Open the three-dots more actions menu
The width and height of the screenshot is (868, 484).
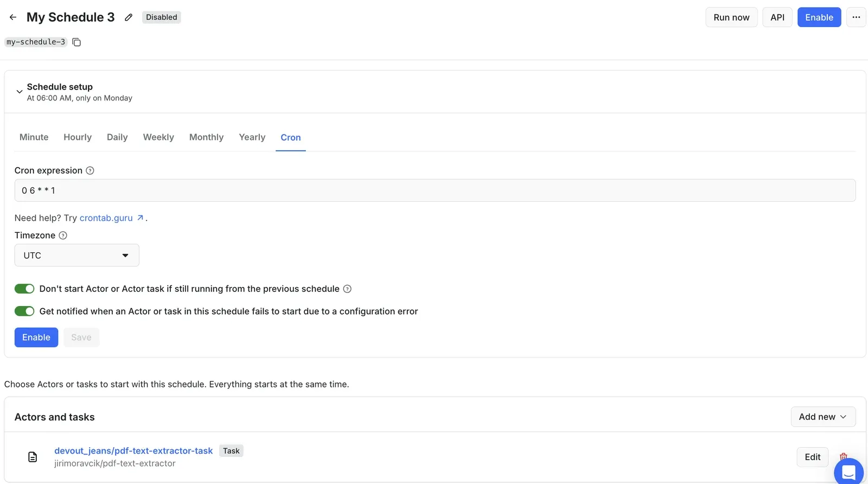click(x=856, y=17)
